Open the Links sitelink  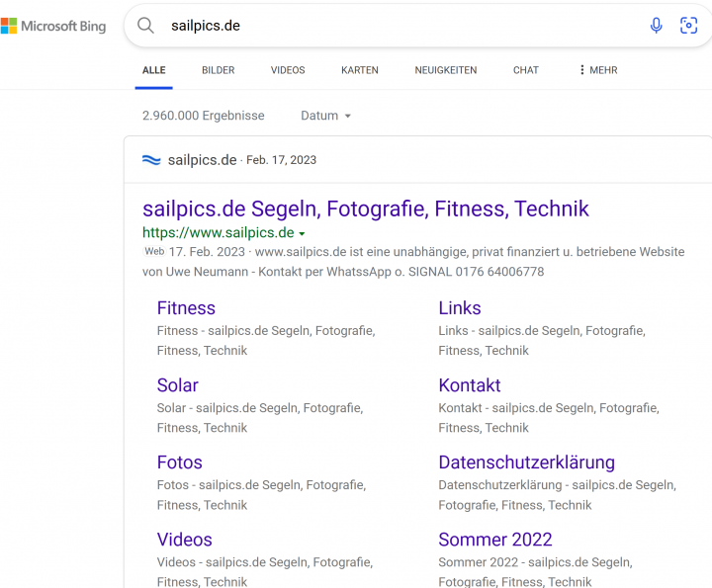(x=460, y=308)
